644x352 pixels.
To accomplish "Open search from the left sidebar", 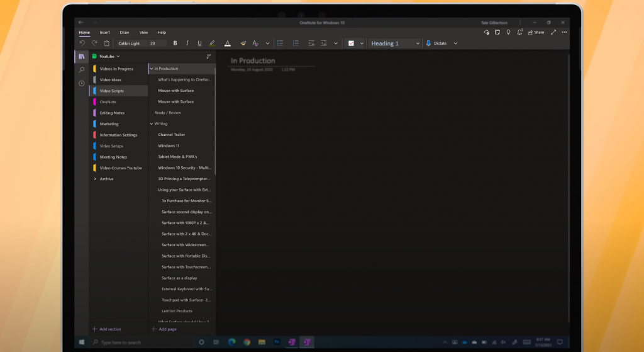I will (x=81, y=70).
